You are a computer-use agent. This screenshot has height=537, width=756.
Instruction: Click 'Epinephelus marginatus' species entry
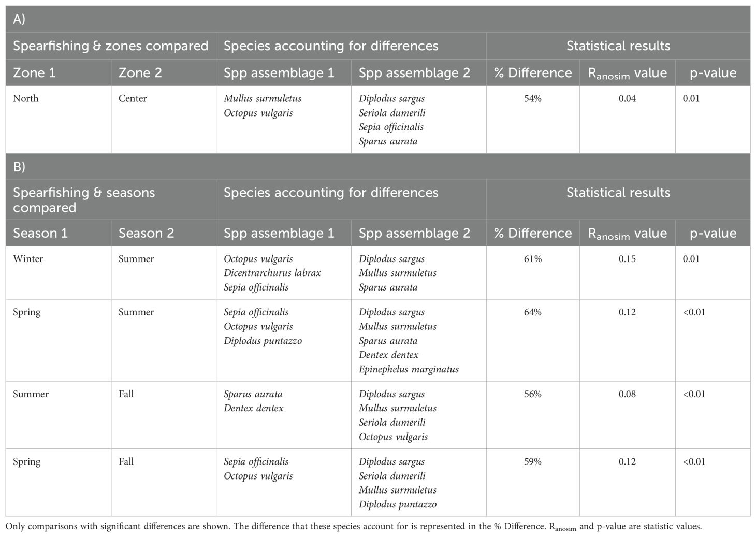409,369
